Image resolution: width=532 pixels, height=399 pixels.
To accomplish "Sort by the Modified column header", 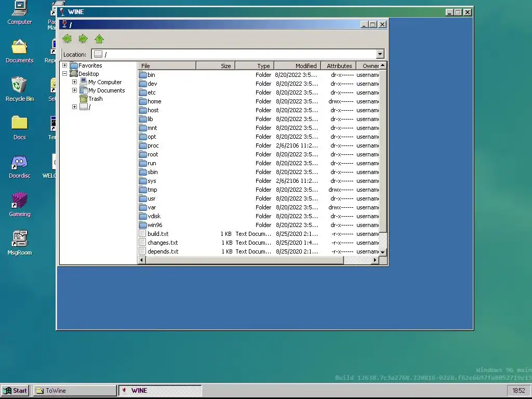I will (298, 66).
